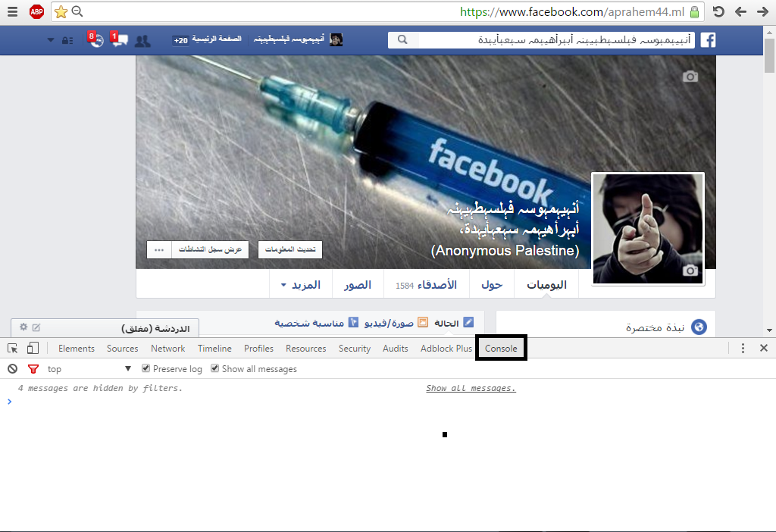
Task: Open privacy shortcuts lock icon
Action: (x=67, y=40)
